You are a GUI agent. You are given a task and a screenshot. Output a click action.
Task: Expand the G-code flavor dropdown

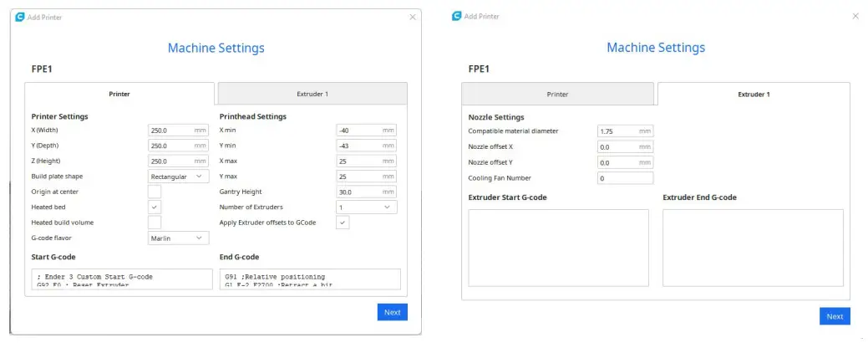[178, 238]
